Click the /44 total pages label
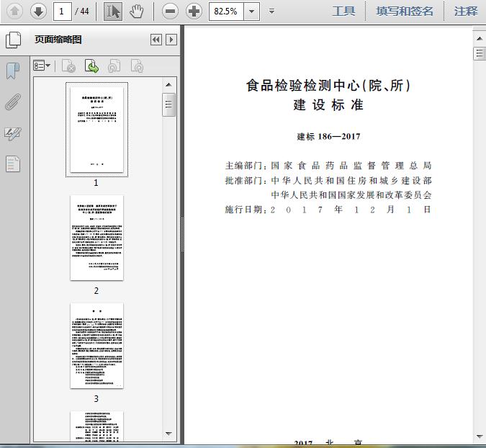The width and height of the screenshot is (486, 448). tap(82, 12)
